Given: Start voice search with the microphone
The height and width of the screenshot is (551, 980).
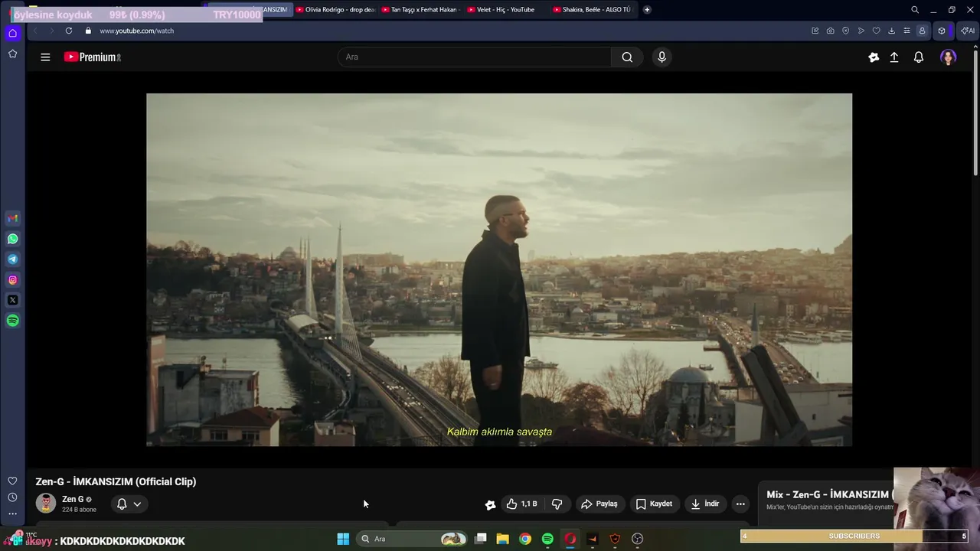Looking at the screenshot, I should 662,57.
